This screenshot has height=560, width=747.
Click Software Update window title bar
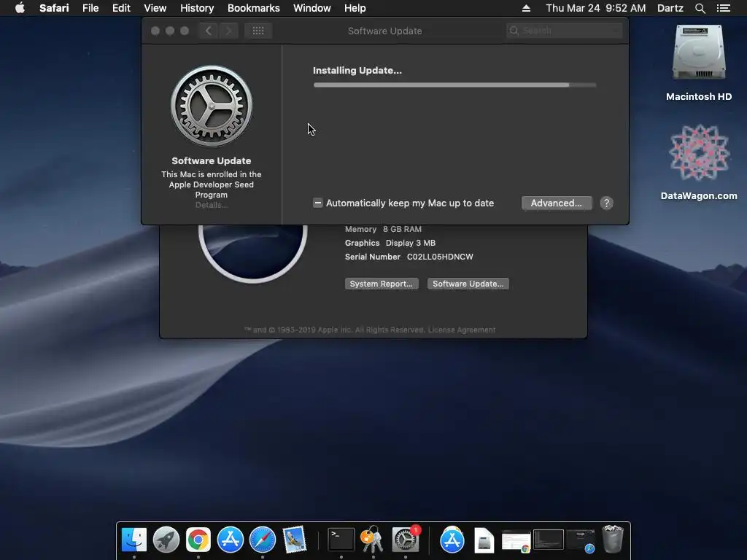[384, 31]
